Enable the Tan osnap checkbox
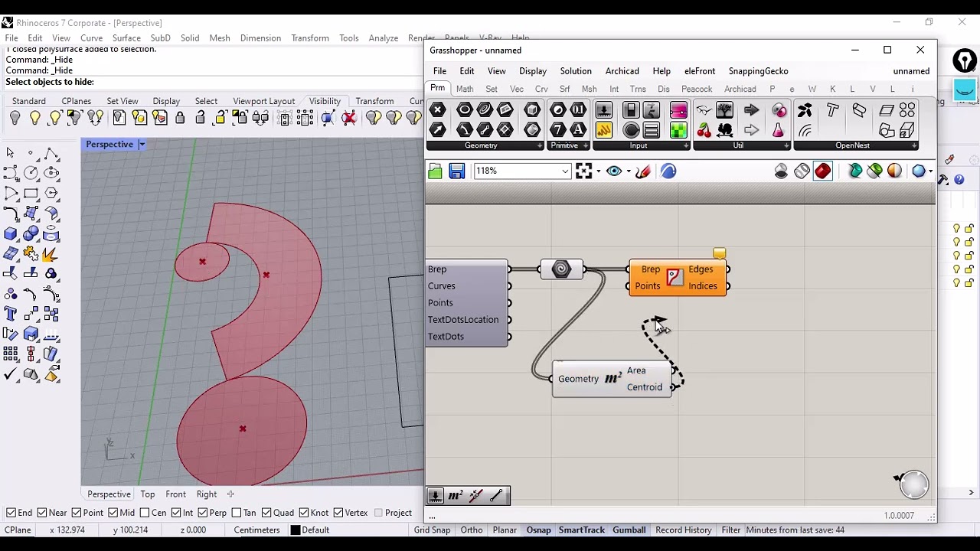The width and height of the screenshot is (980, 551). (237, 513)
